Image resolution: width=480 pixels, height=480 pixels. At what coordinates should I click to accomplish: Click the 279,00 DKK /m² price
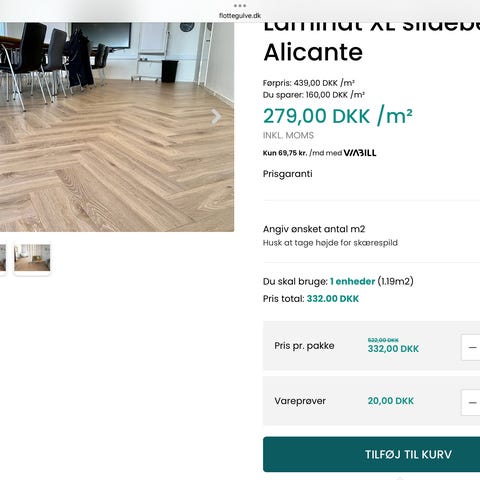coord(338,116)
